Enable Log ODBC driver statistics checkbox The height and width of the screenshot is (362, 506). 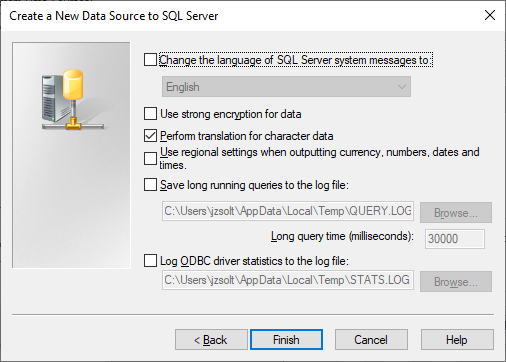pyautogui.click(x=150, y=261)
